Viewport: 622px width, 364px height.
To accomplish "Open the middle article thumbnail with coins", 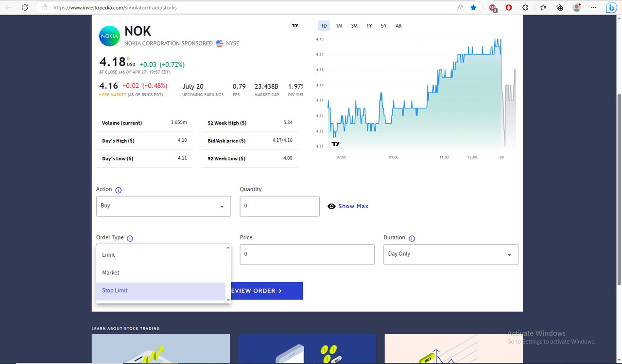I will point(307,348).
